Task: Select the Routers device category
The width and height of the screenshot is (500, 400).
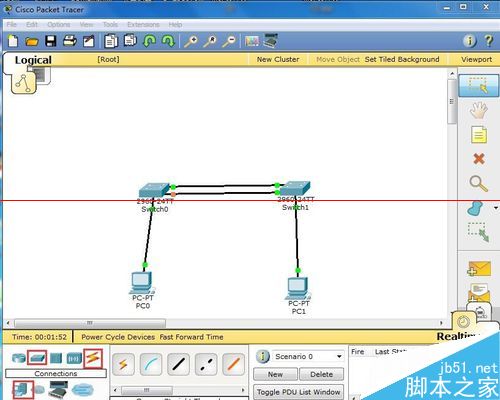Action: click(x=19, y=358)
